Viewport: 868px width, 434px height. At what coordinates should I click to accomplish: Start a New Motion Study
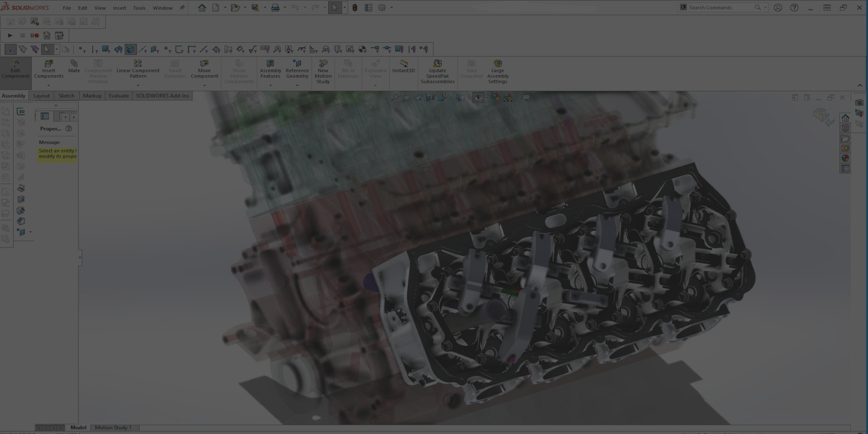(x=323, y=72)
